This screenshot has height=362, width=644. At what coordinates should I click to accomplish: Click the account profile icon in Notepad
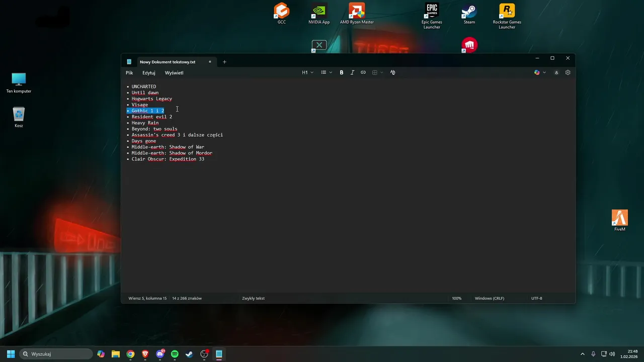556,72
